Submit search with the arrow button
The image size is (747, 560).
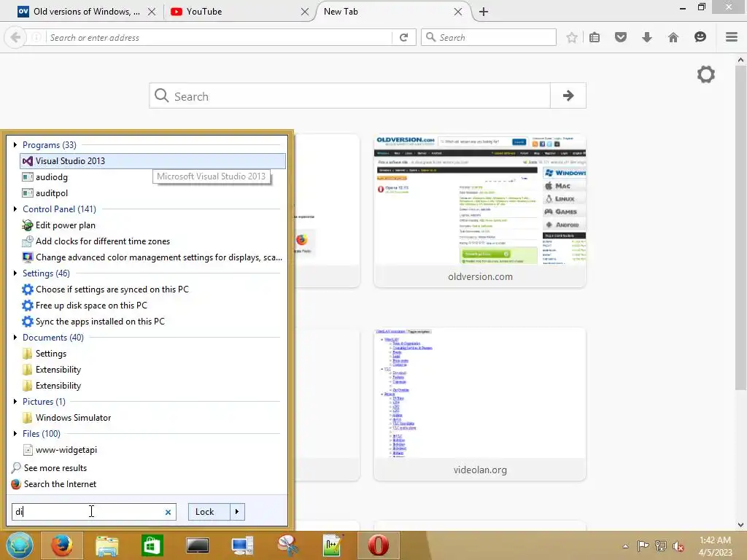point(568,96)
